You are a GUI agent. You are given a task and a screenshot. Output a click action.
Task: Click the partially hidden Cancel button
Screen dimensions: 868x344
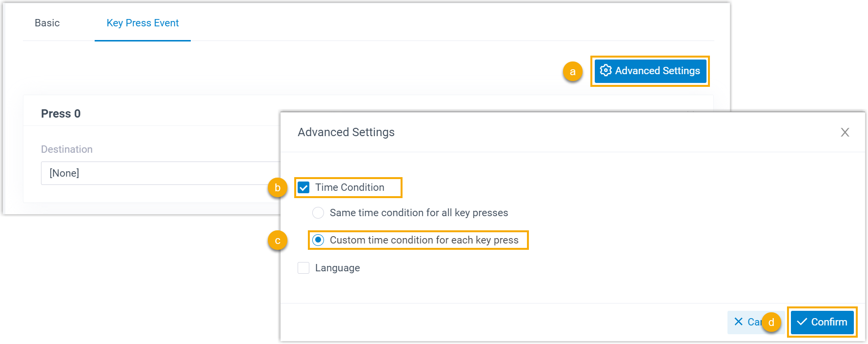[750, 322]
